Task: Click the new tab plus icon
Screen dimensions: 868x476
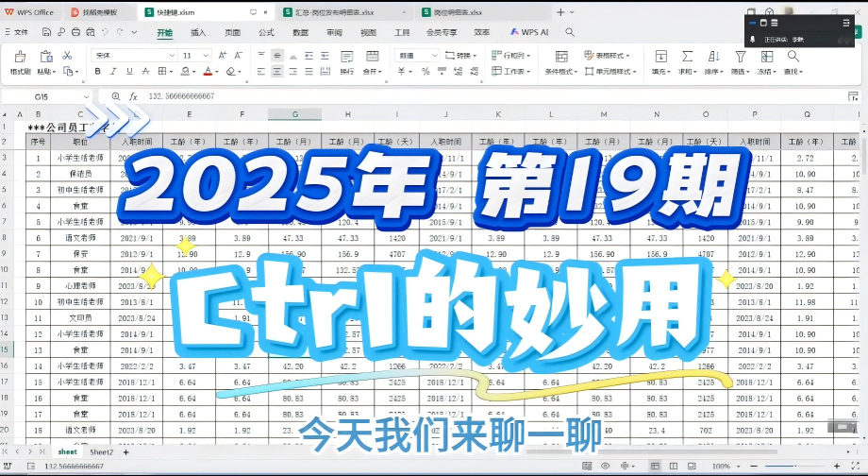Action: (x=560, y=12)
